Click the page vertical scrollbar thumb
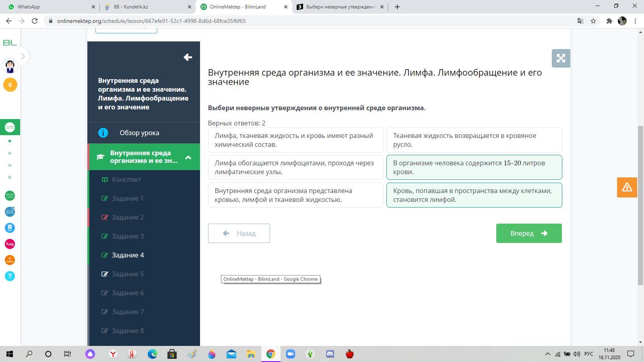Screen dimensions: 644x362 pos(640,206)
